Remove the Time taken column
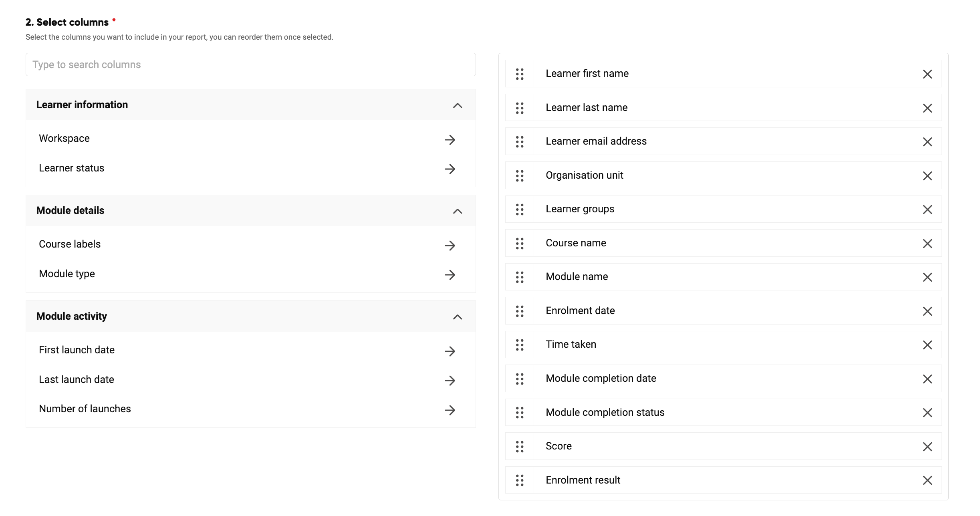This screenshot has width=980, height=516. point(928,345)
